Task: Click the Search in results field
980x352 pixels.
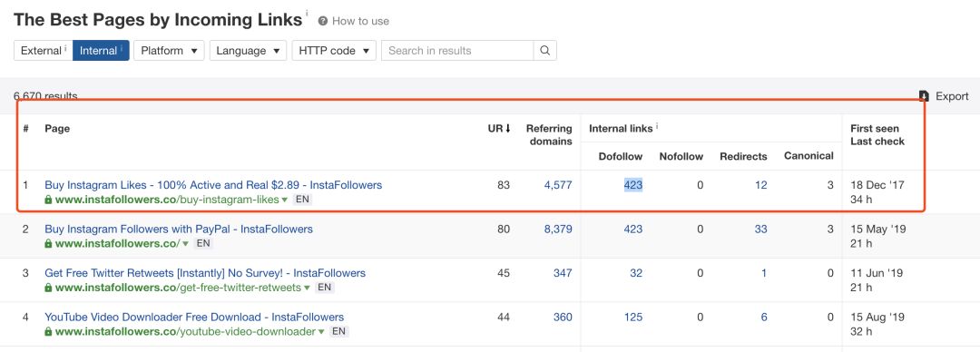Action: (x=457, y=51)
